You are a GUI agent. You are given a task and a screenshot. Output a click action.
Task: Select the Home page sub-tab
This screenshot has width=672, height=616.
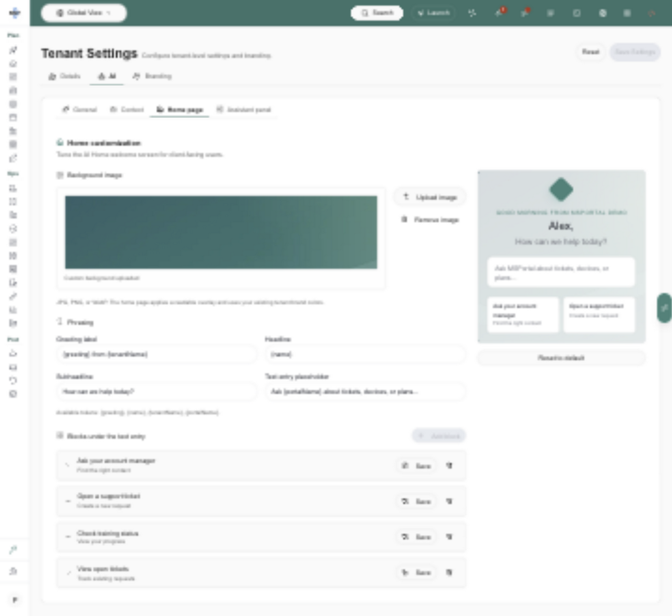click(180, 109)
